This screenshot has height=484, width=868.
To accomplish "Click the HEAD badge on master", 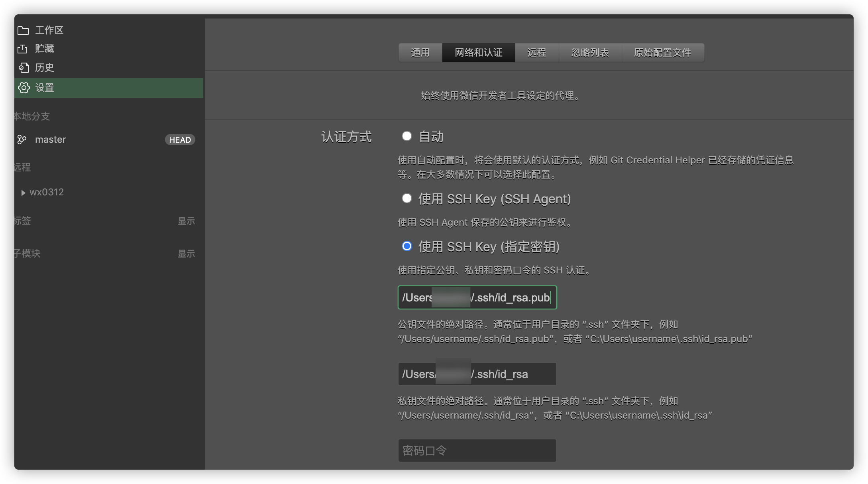I will [x=180, y=140].
